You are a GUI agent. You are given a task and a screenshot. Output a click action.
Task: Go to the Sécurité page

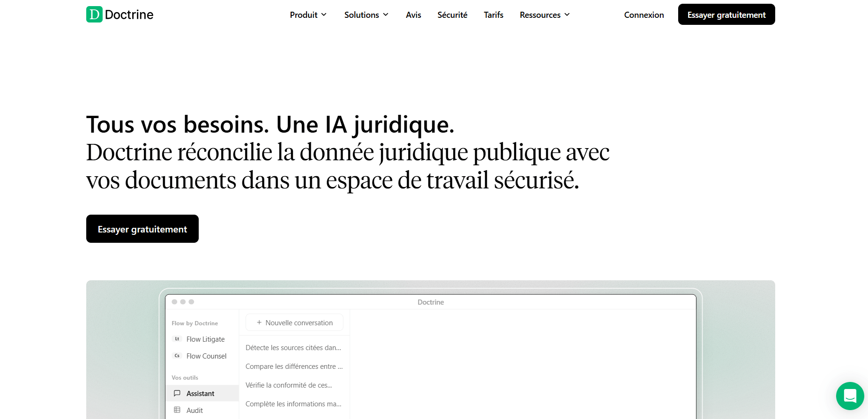[x=452, y=15]
